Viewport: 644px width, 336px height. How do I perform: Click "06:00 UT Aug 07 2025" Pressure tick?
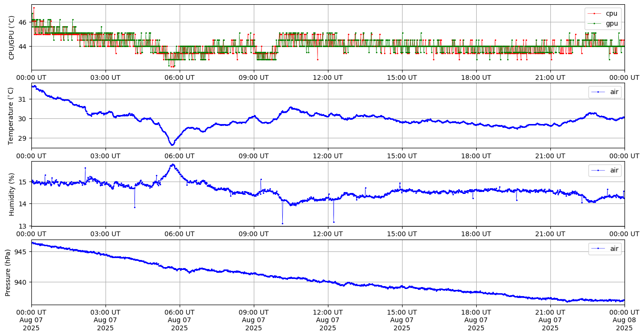(180, 320)
